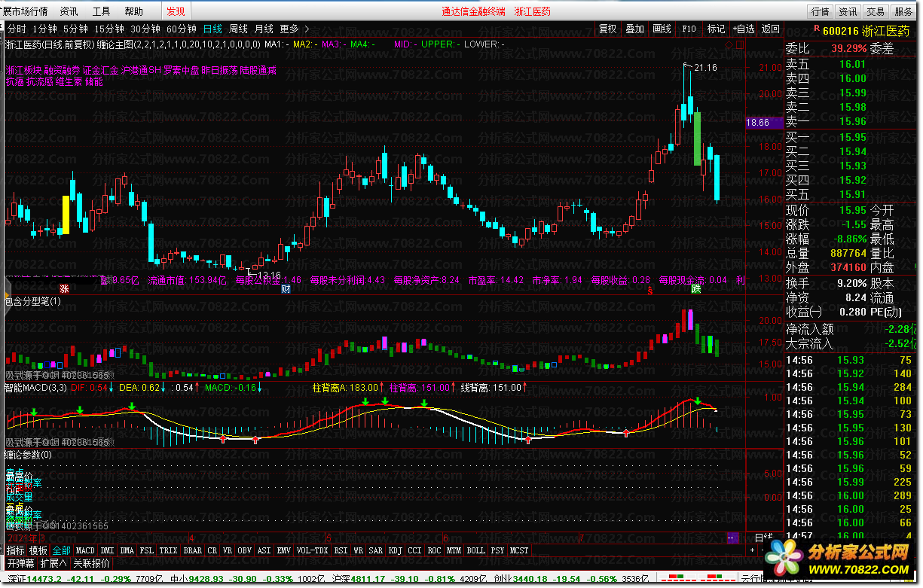This screenshot has height=588, width=923.
Task: Select the BOLL indicator
Action: (x=475, y=550)
